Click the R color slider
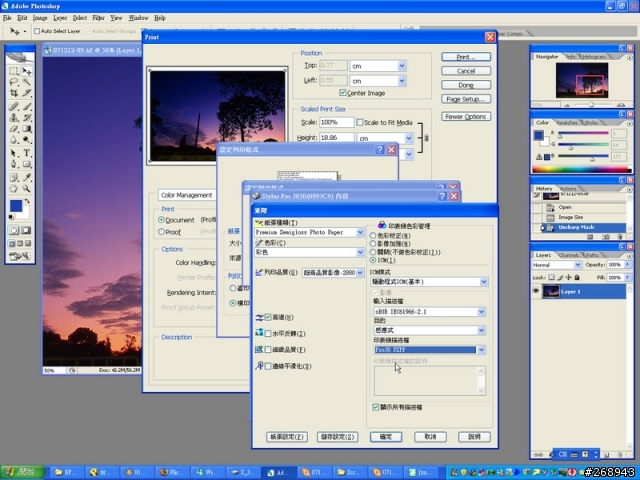Screen dimensions: 640x480 tap(583, 133)
